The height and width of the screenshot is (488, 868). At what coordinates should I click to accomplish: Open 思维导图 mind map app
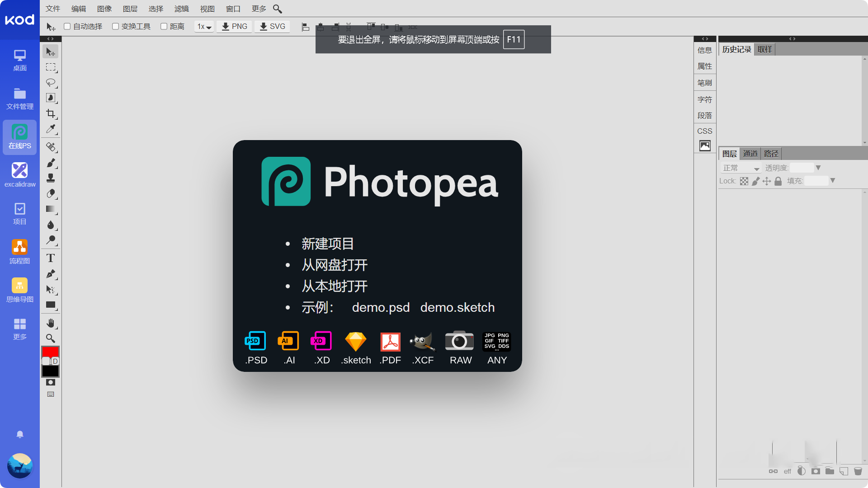pos(20,291)
